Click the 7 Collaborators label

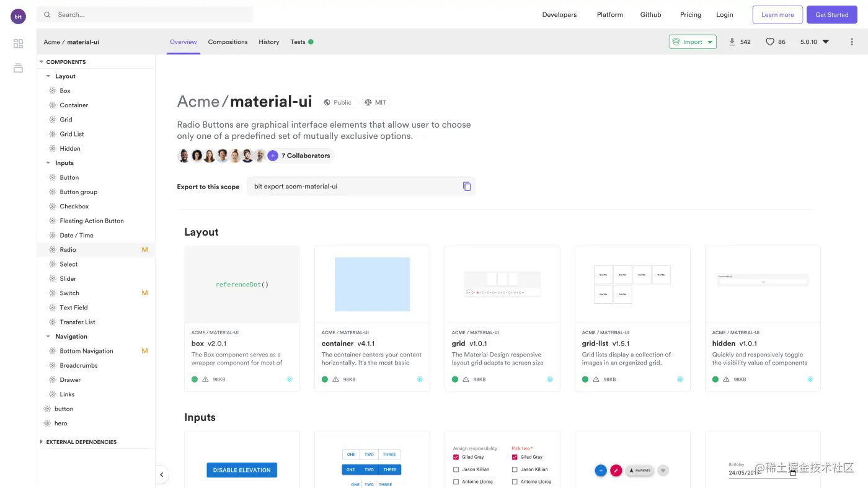point(306,156)
